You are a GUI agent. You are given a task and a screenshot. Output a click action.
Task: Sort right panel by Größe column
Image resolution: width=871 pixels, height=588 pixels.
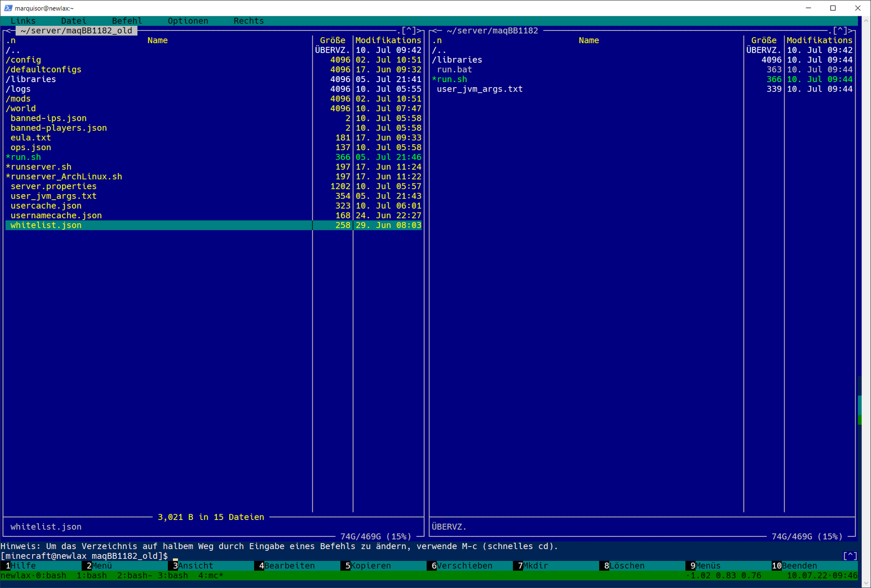click(x=763, y=40)
